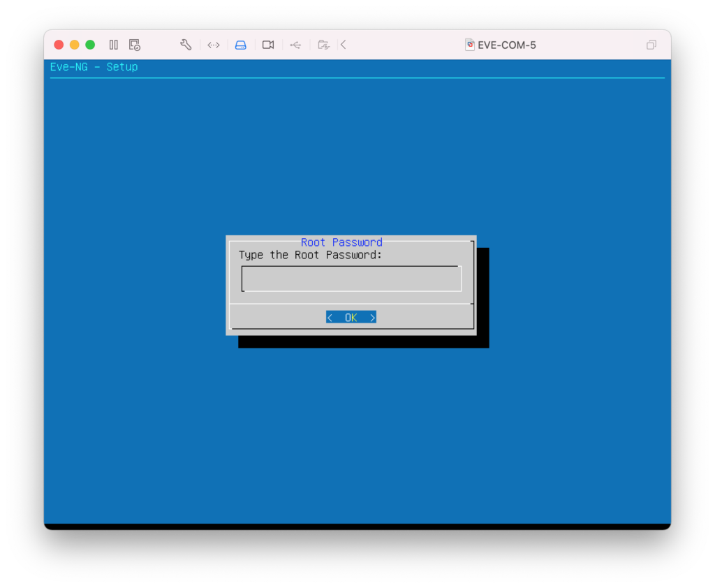
Task: Toggle single window mode icon
Action: click(x=651, y=45)
